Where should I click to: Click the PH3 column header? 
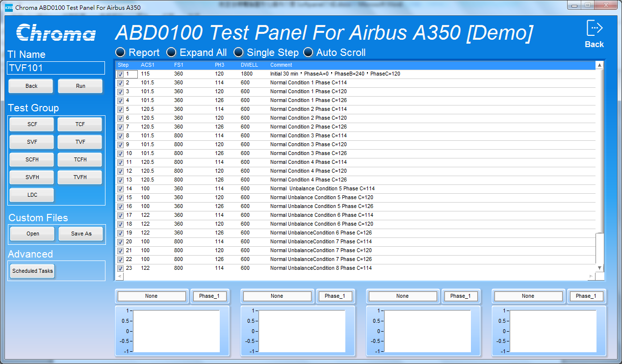click(219, 65)
